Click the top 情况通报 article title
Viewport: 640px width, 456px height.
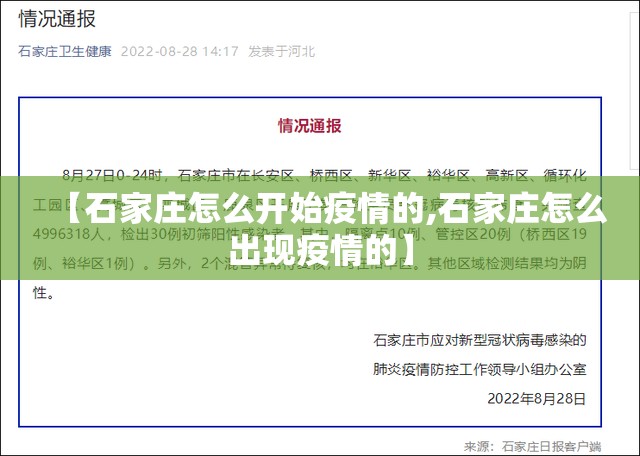coord(64,18)
